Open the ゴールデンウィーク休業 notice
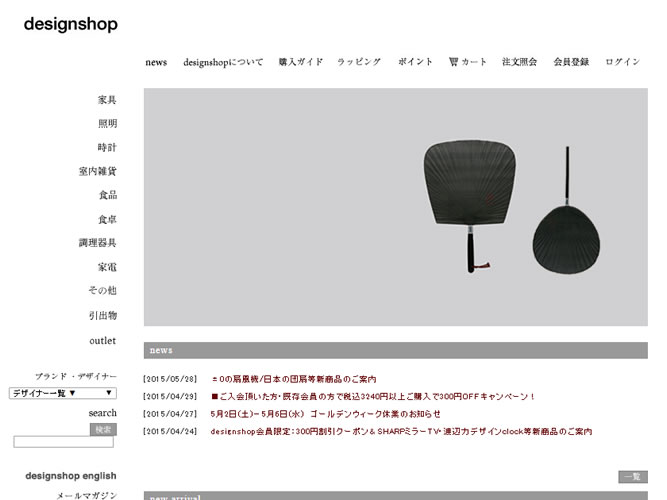This screenshot has height=500, width=667. (x=325, y=414)
